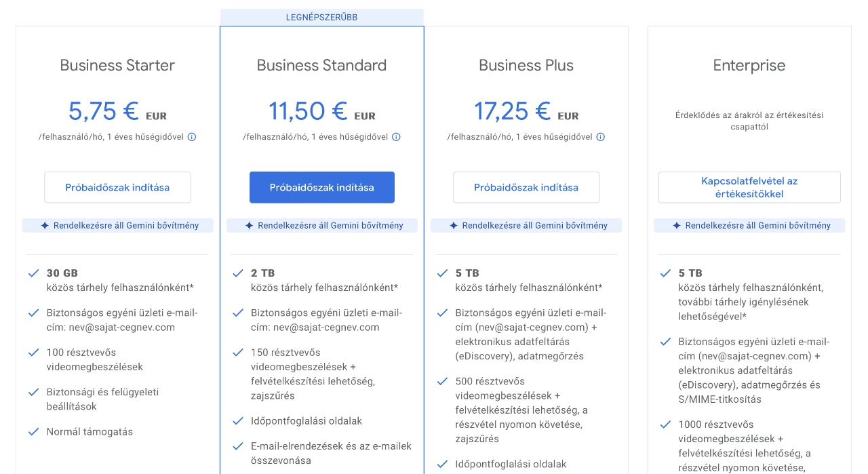Select the Business Standard plan title
The width and height of the screenshot is (868, 474).
click(321, 65)
